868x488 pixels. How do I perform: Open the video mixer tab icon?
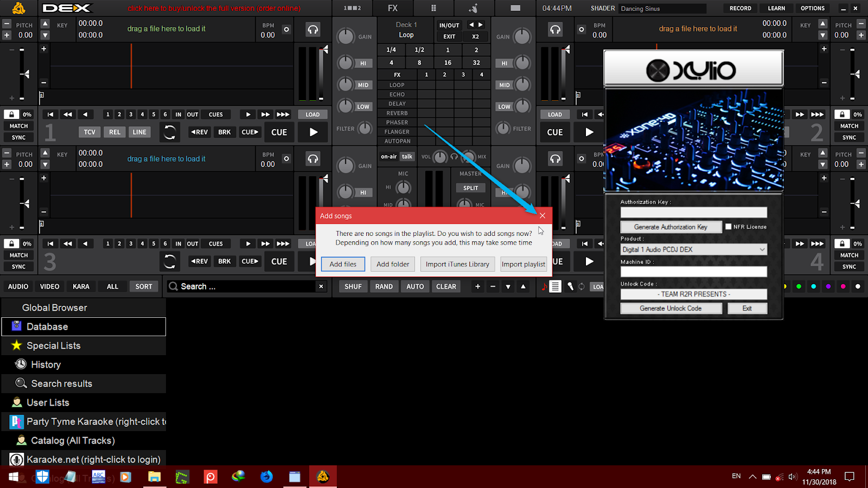(515, 8)
